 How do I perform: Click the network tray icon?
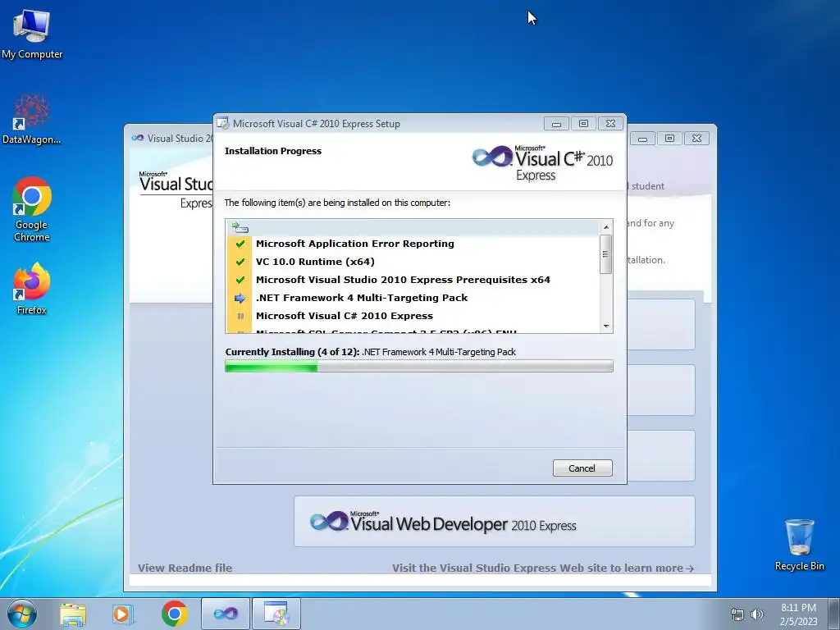(737, 614)
